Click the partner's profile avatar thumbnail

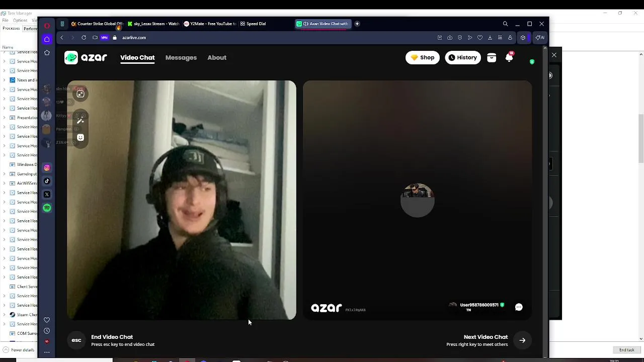417,200
